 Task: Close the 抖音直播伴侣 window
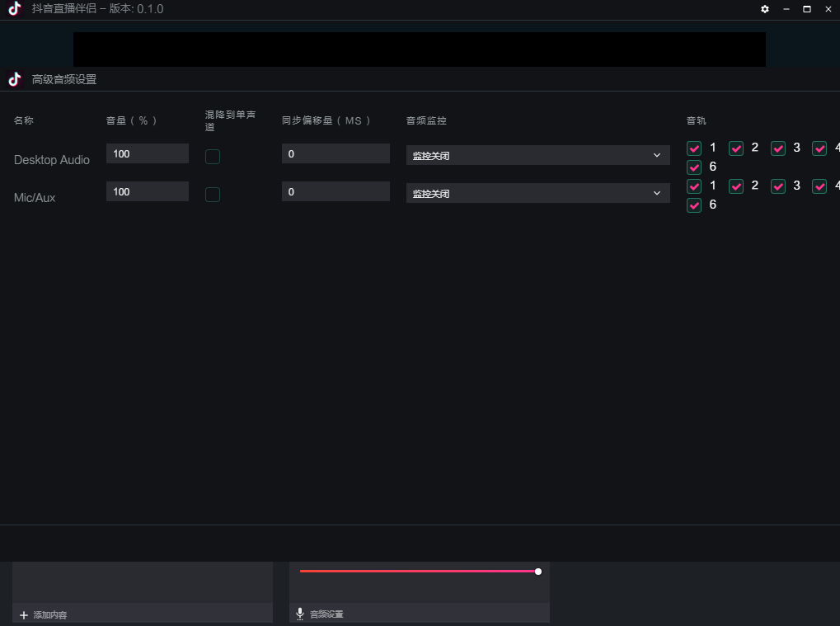[x=828, y=9]
